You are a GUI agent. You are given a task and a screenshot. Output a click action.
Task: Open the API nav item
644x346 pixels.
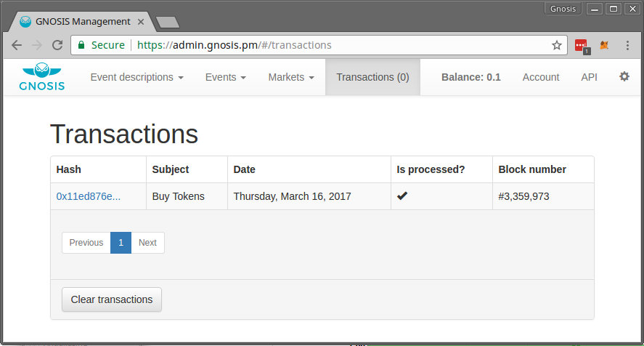coord(589,77)
